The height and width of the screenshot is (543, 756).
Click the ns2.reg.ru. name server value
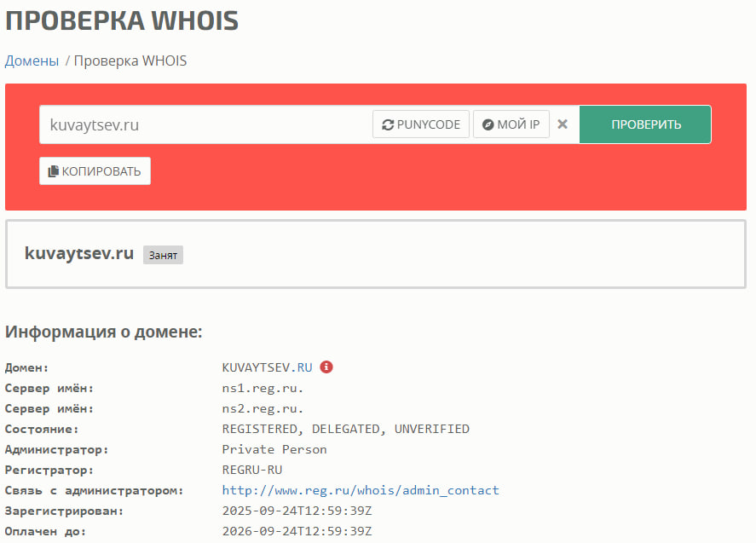click(263, 408)
